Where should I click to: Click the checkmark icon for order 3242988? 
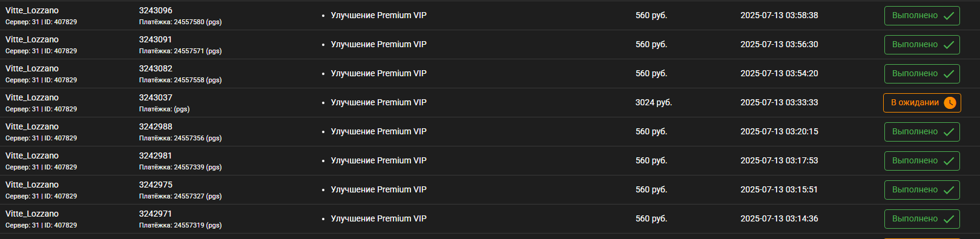click(x=949, y=132)
